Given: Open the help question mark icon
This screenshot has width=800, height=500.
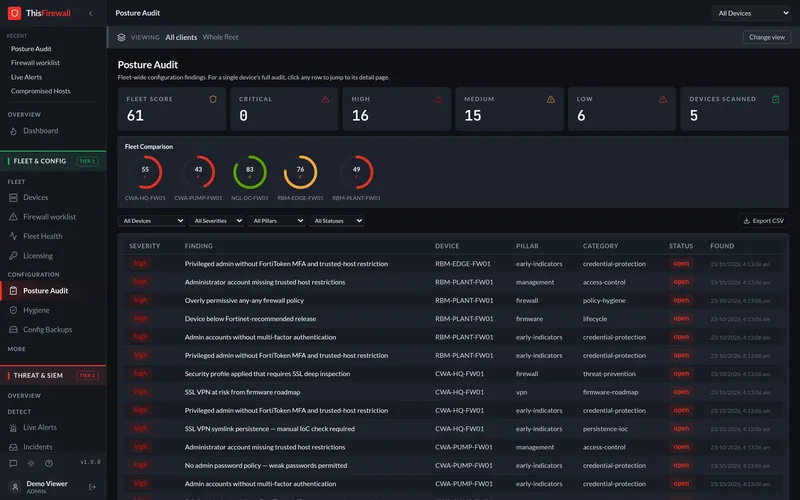Looking at the screenshot, I should pyautogui.click(x=49, y=463).
